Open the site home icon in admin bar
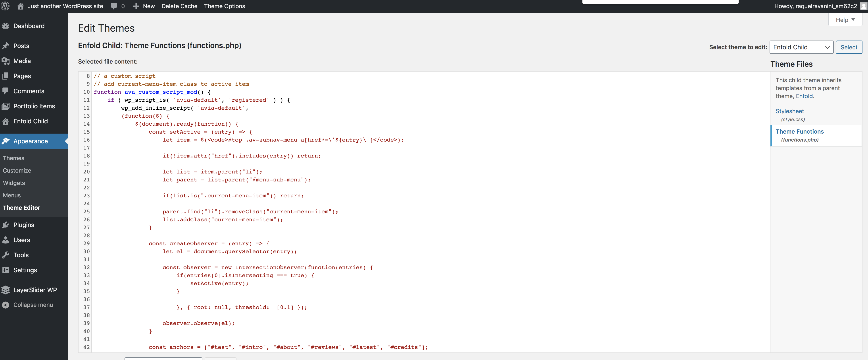Screen dimensions: 868x360 click(x=21, y=6)
